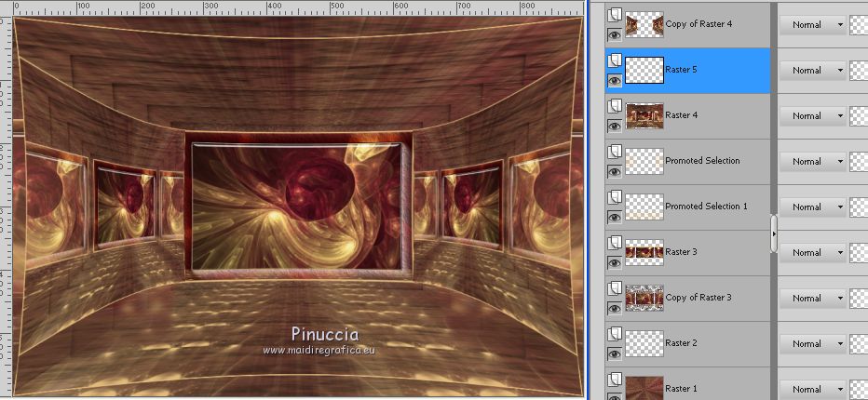Select the Promoted Selection 1 layer name
Viewport: 868px width, 400px height.
(x=706, y=207)
